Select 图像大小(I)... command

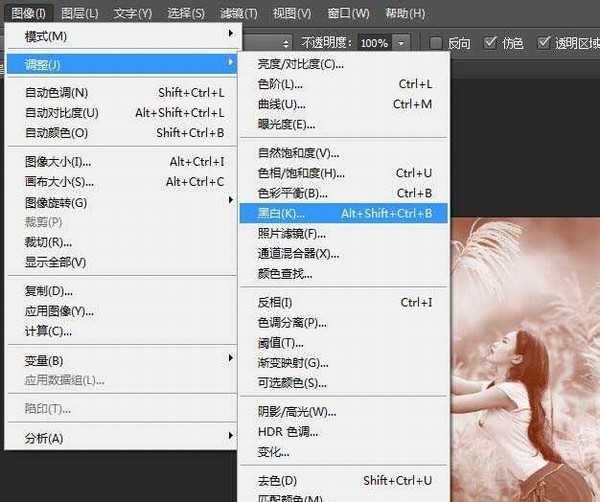tap(119, 162)
